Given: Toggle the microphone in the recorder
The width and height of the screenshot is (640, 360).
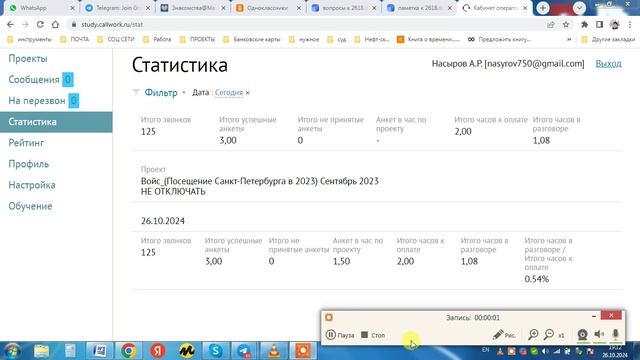Looking at the screenshot, I should click(615, 335).
